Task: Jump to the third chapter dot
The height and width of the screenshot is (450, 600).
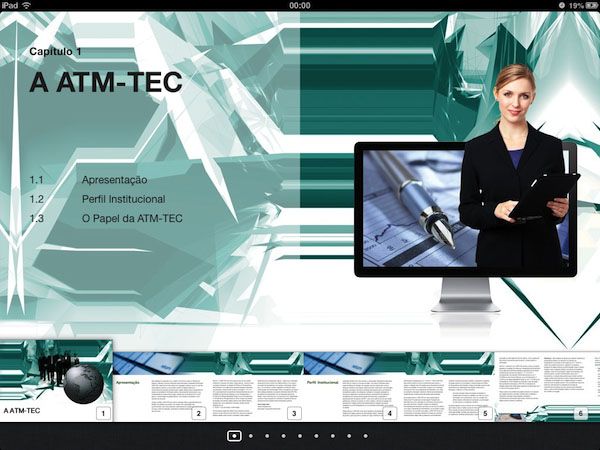Action: pos(267,436)
